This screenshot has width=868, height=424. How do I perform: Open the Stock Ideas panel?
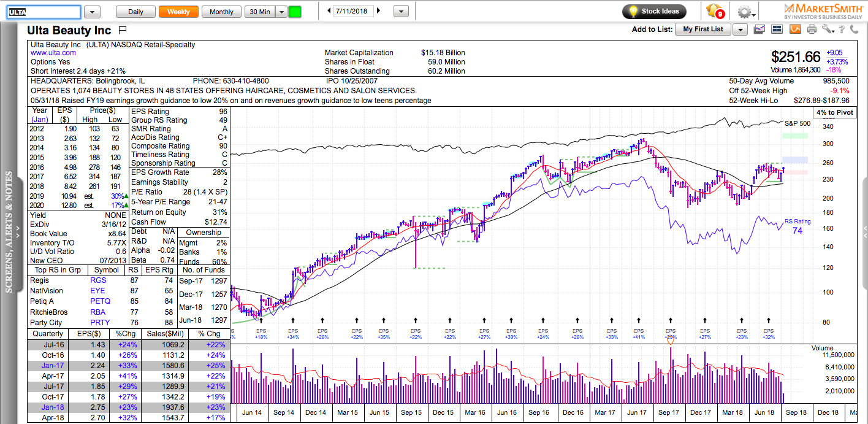pyautogui.click(x=654, y=11)
